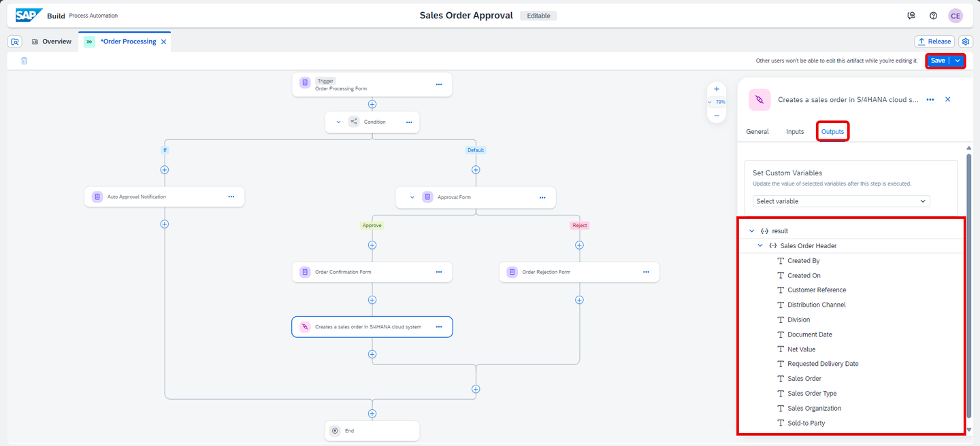Select the Order Confirmation Form step
Image resolution: width=980 pixels, height=446 pixels.
[372, 272]
